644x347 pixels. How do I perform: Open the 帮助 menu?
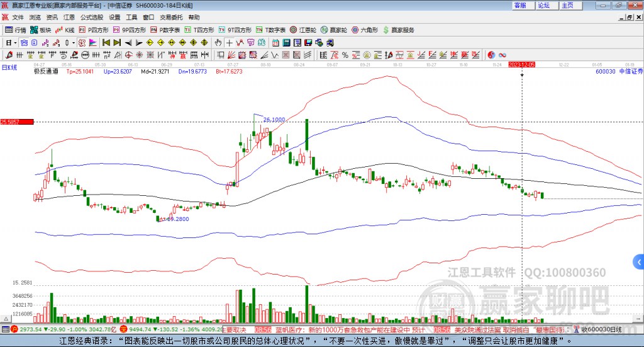pos(194,17)
